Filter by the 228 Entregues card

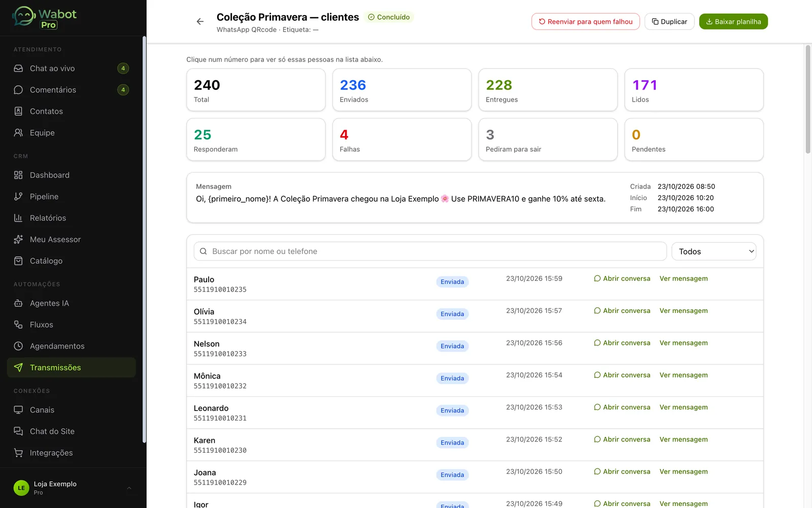tap(548, 90)
